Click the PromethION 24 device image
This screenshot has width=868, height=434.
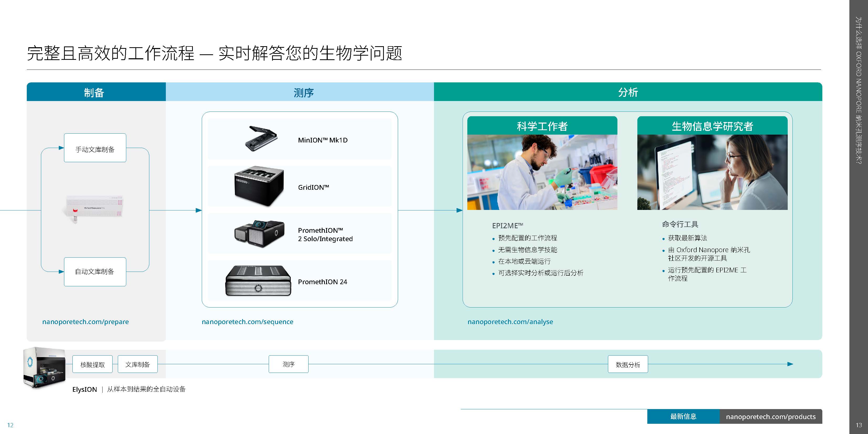click(x=258, y=281)
